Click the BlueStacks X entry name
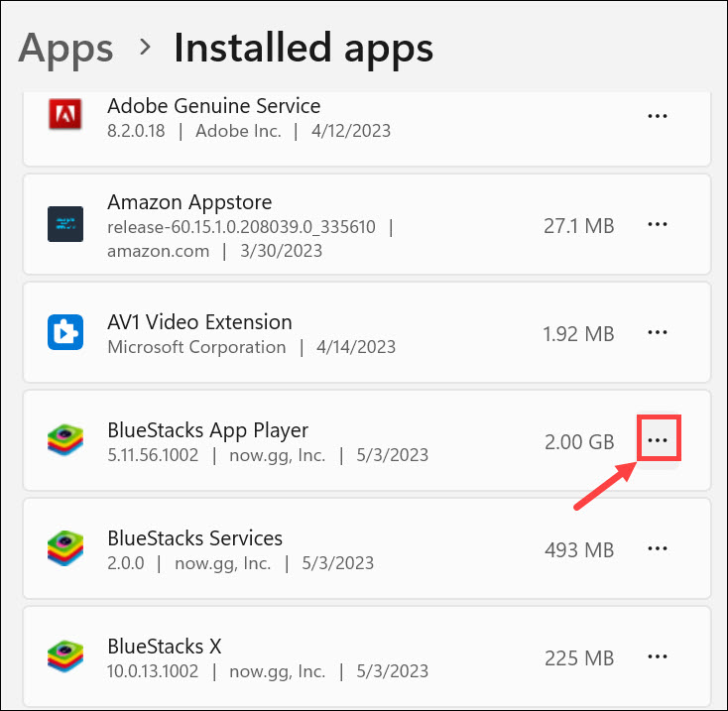Image resolution: width=728 pixels, height=711 pixels. (x=165, y=647)
